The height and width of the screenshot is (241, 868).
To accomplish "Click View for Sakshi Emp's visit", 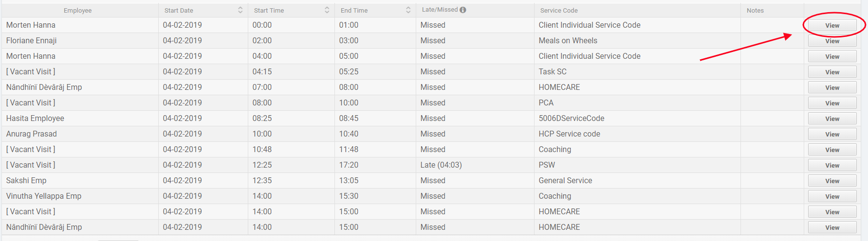I will [x=832, y=181].
